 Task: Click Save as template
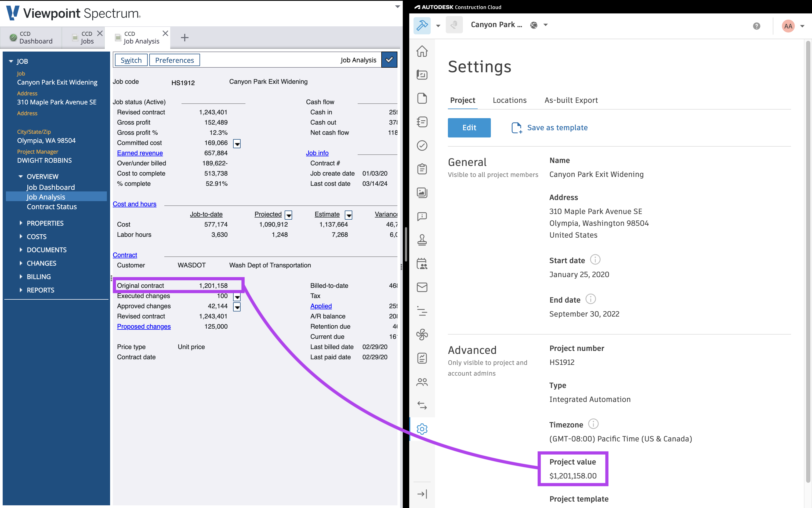coord(549,128)
